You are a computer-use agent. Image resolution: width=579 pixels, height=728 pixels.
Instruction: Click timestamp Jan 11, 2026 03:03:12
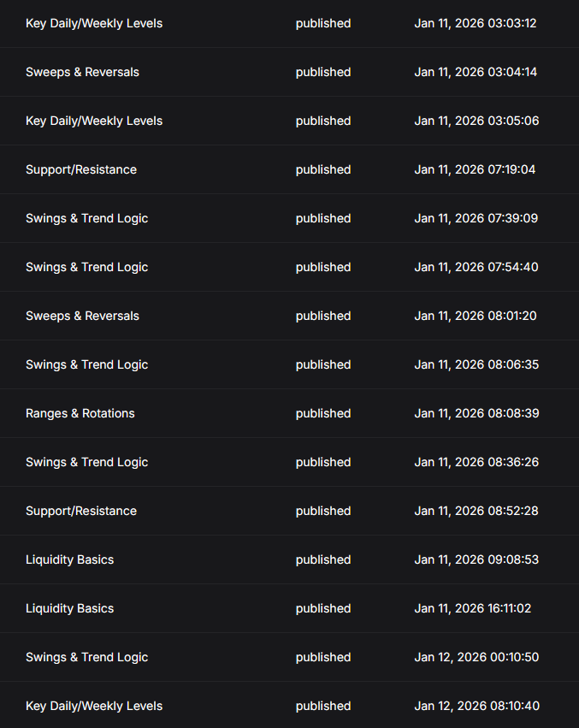tap(476, 23)
